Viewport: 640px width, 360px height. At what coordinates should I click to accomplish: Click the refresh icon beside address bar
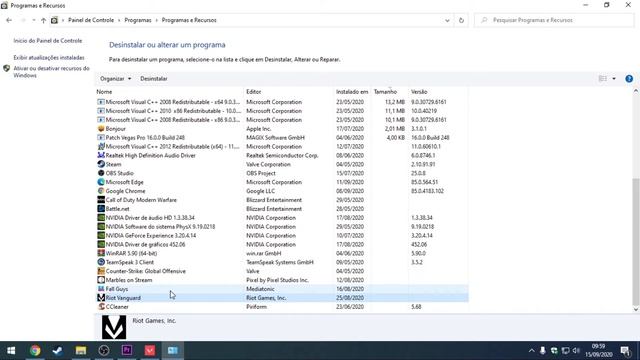[x=461, y=20]
